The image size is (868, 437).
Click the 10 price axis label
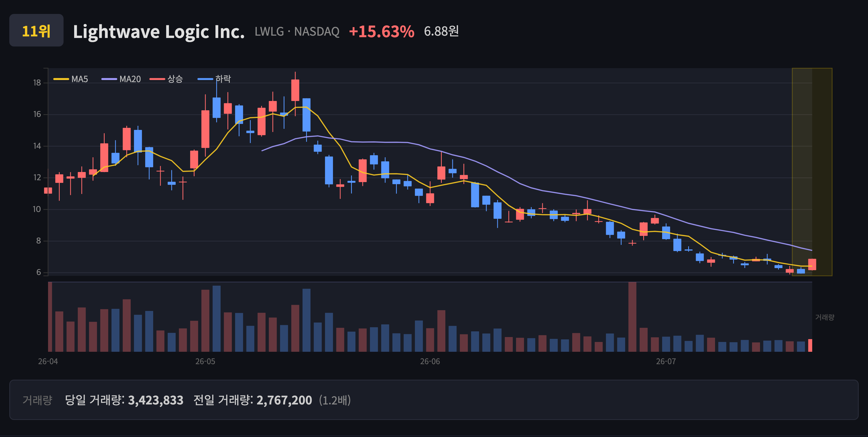[x=37, y=209]
